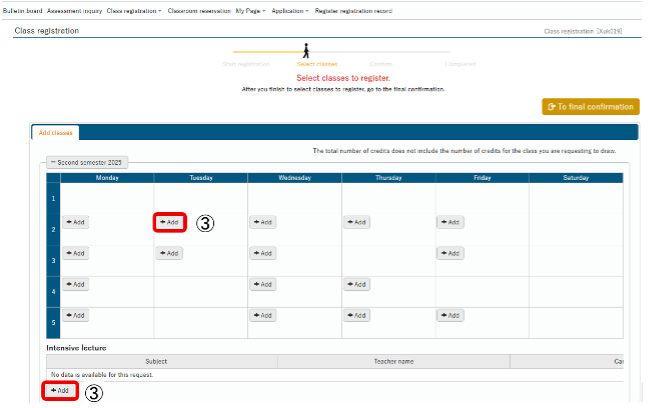The image size is (652, 408).
Task: Add a class on Tuesday period 2
Action: point(170,222)
